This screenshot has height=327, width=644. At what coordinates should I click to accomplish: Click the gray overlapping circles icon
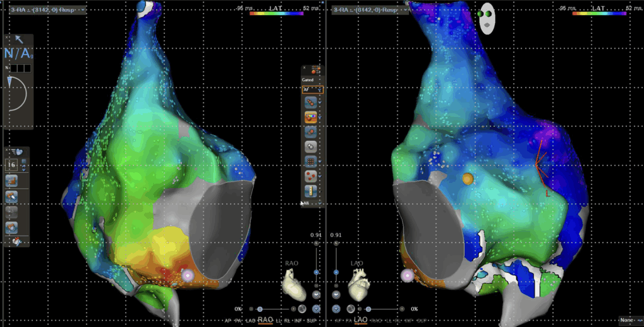(311, 147)
